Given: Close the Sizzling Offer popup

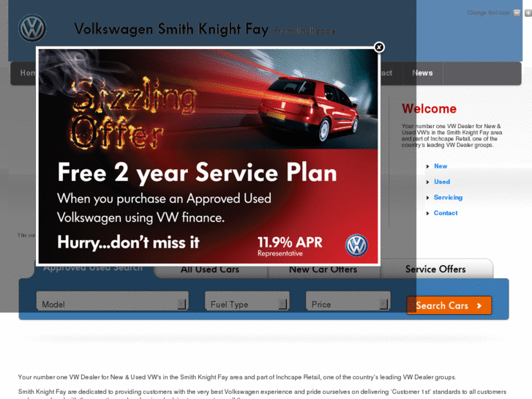Looking at the screenshot, I should click(x=379, y=47).
